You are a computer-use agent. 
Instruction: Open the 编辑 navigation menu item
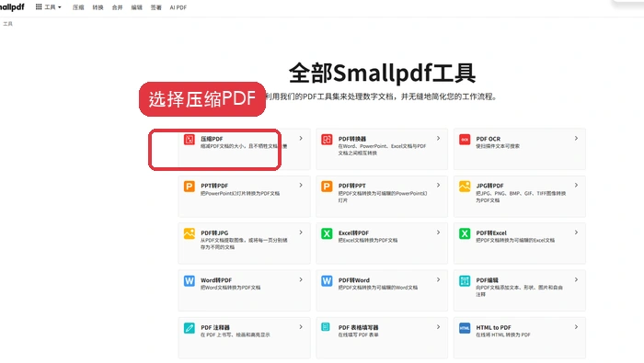click(x=136, y=7)
